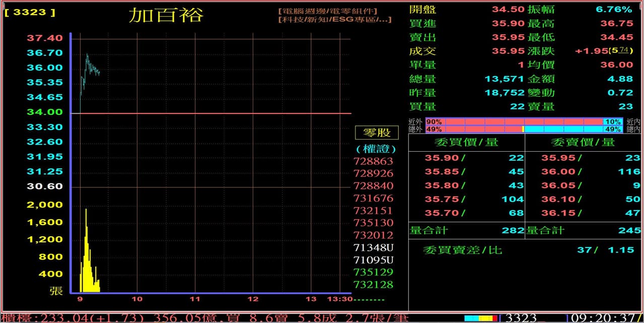Image resolution: width=644 pixels, height=323 pixels.
Task: Select the bid row priced 35.80
Action: point(466,185)
